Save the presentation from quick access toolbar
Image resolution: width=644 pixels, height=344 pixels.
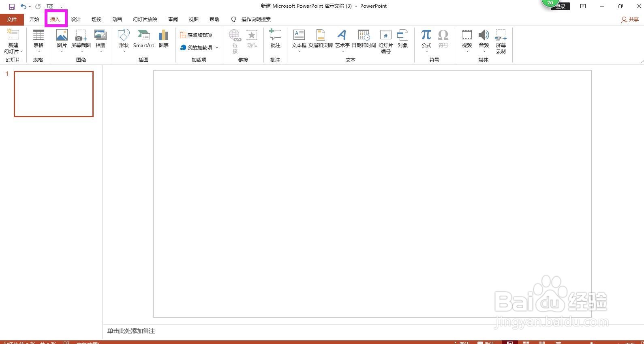click(12, 6)
